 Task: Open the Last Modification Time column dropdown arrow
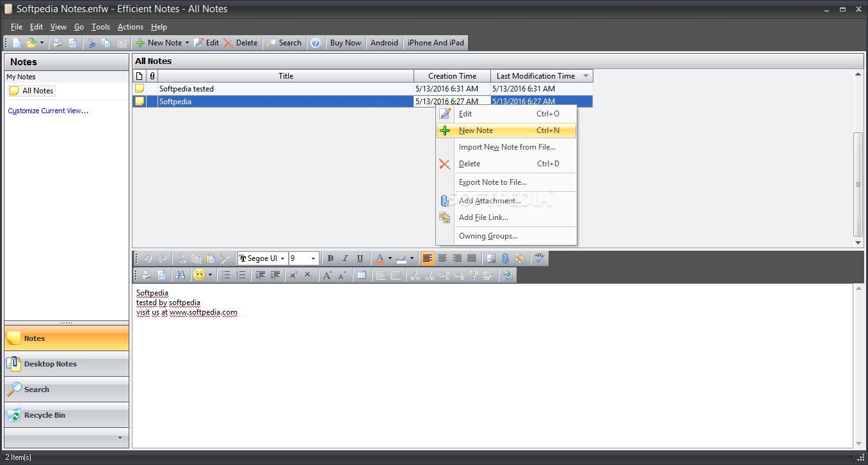(586, 76)
